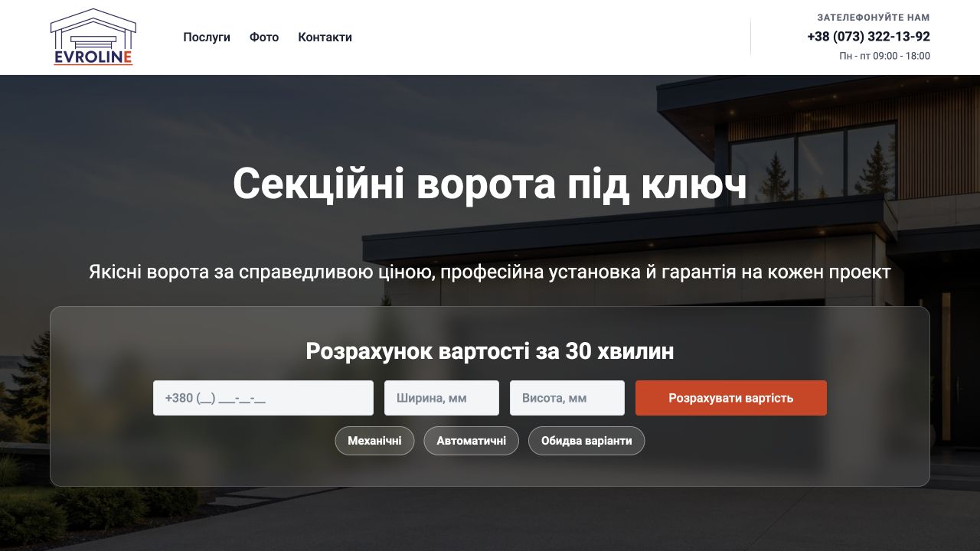
Task: Click the ЗАТЕЛЕФОНУЙТЕ НАМ label
Action: point(874,17)
